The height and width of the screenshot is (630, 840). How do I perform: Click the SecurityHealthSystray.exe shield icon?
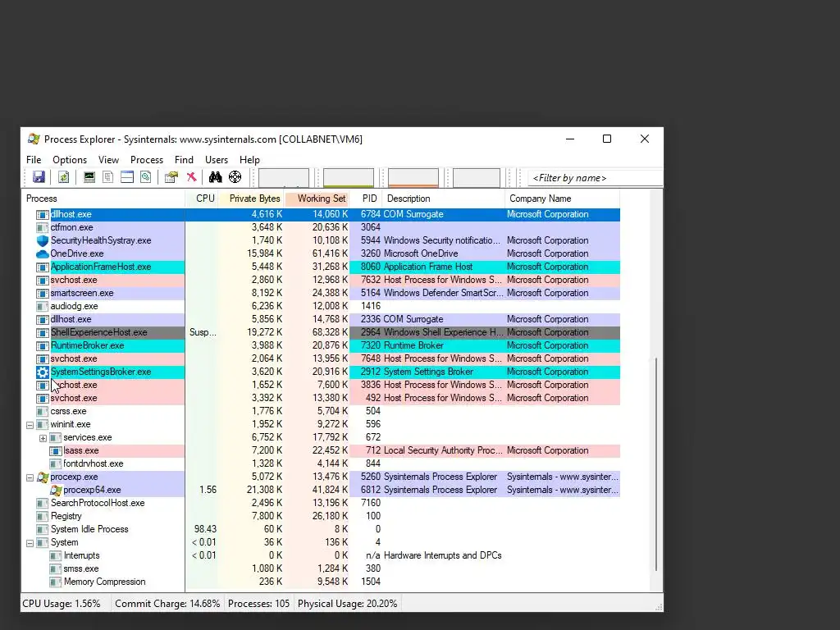click(x=43, y=240)
